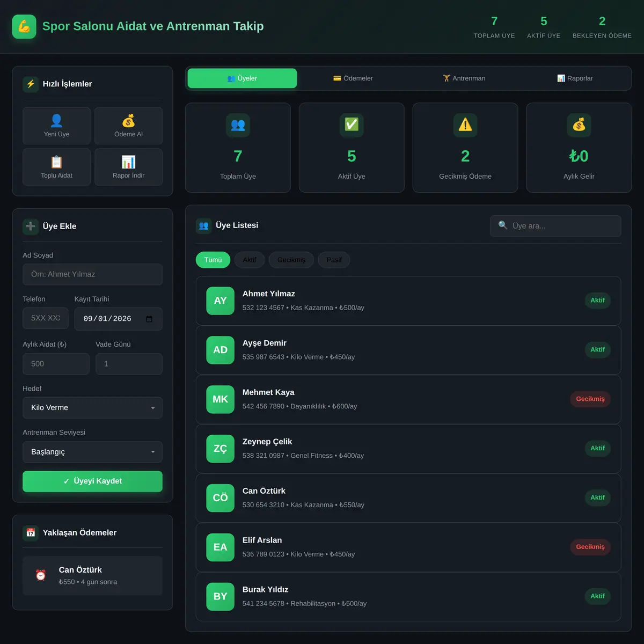Filter member list by Gecikmiş
The width and height of the screenshot is (644, 644).
tap(291, 260)
